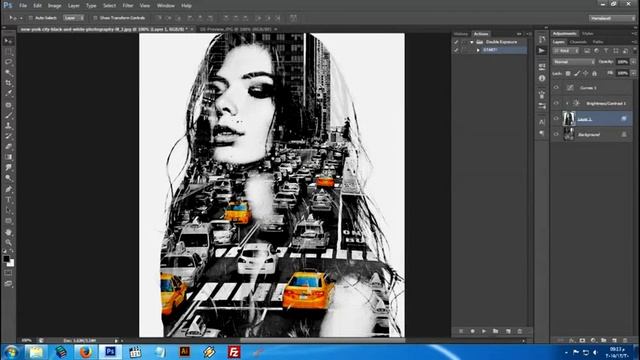Image resolution: width=640 pixels, height=360 pixels.
Task: Switch to the History tab
Action: [x=461, y=34]
